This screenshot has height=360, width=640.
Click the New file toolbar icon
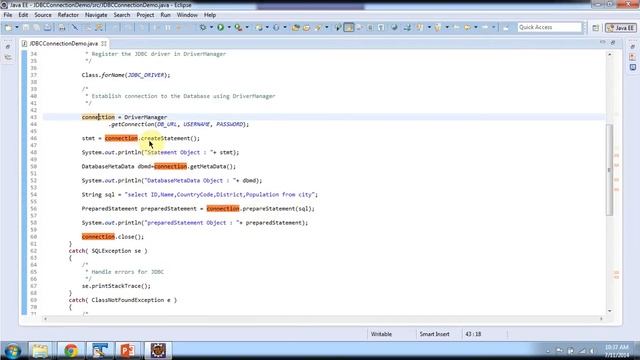[x=8, y=27]
